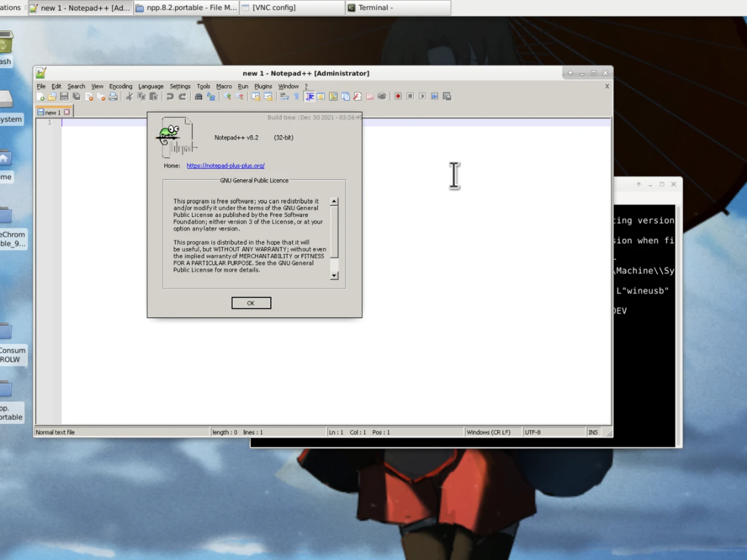The image size is (747, 560).
Task: Open the Plugins menu
Action: pyautogui.click(x=263, y=86)
